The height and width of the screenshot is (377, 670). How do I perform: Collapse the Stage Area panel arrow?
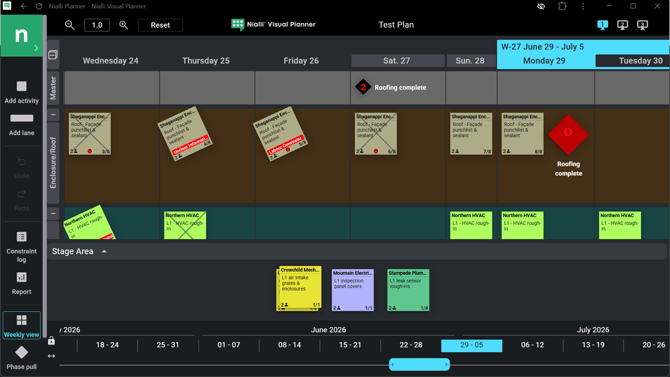[x=104, y=251]
